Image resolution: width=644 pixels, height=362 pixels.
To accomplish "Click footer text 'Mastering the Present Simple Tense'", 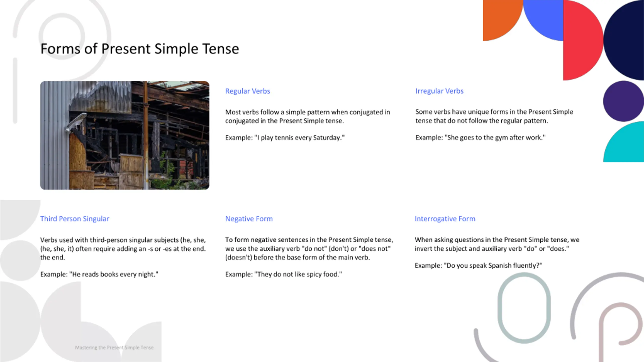I will click(x=114, y=347).
